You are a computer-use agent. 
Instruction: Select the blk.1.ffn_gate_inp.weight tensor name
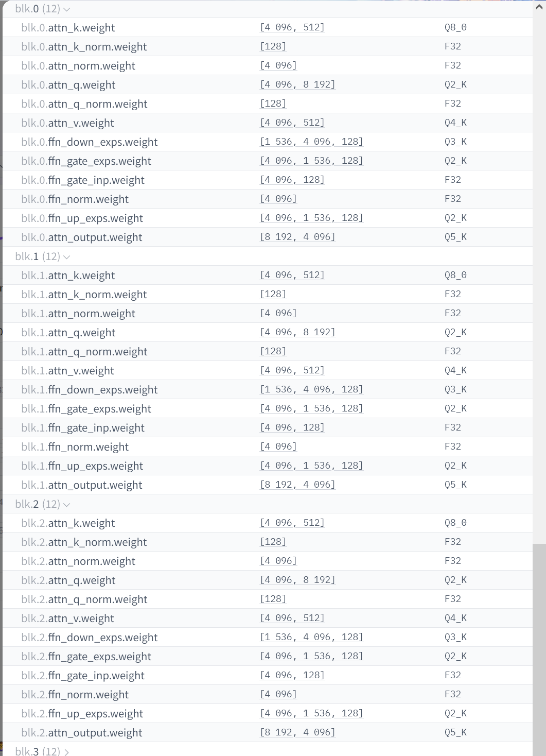click(82, 428)
